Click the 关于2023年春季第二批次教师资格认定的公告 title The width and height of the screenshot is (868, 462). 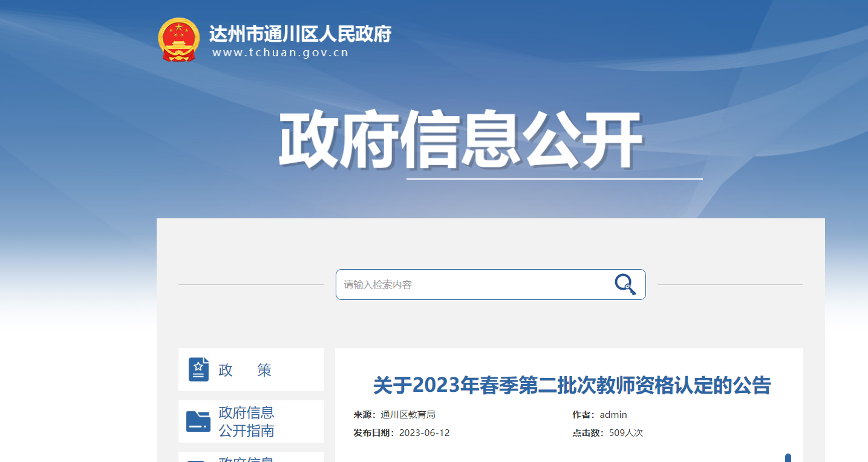click(x=572, y=385)
